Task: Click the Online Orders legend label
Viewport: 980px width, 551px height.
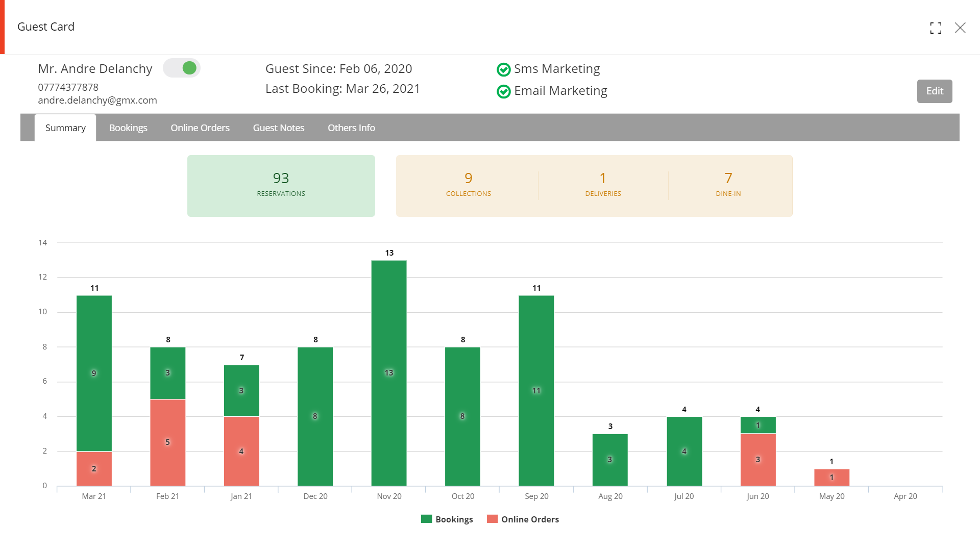Action: [530, 519]
